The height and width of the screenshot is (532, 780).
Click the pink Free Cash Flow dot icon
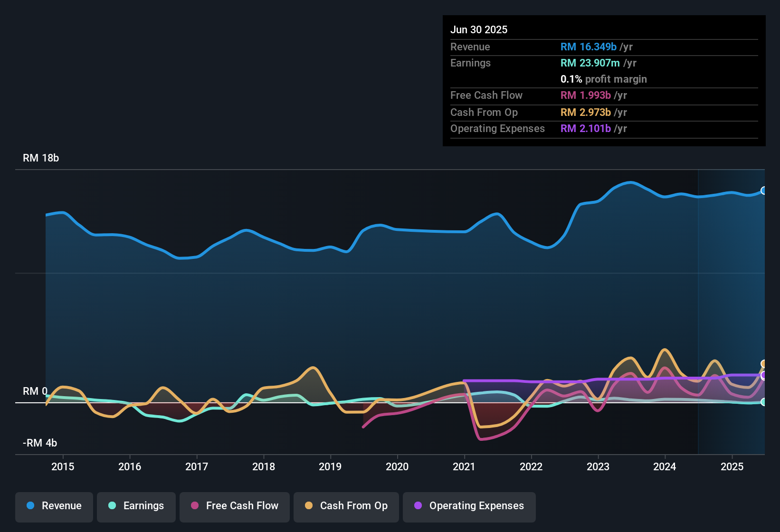tap(194, 506)
